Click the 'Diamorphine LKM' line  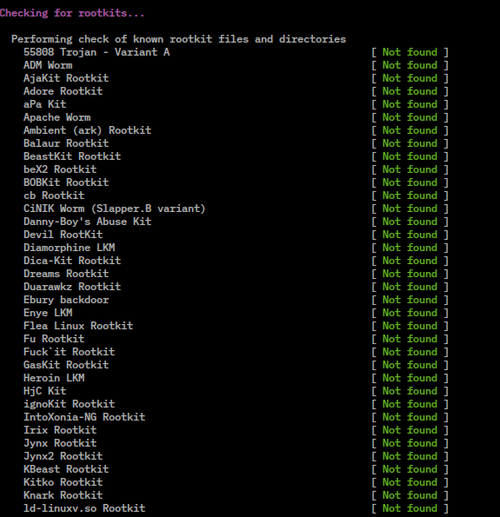tap(69, 247)
